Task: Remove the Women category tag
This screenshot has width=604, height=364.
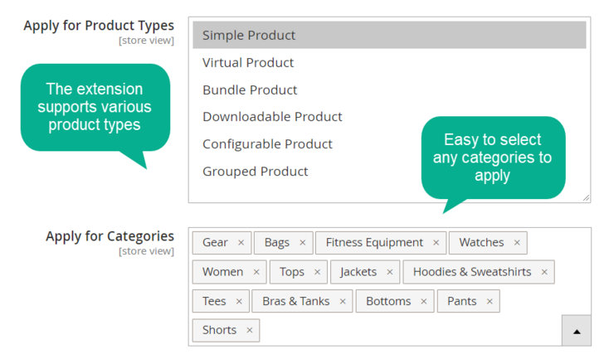Action: (x=256, y=272)
